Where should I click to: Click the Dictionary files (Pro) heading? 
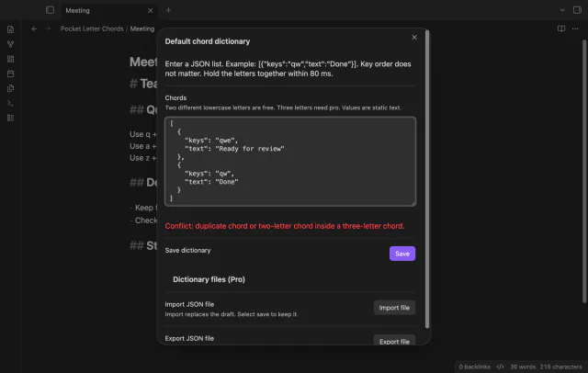pyautogui.click(x=209, y=279)
